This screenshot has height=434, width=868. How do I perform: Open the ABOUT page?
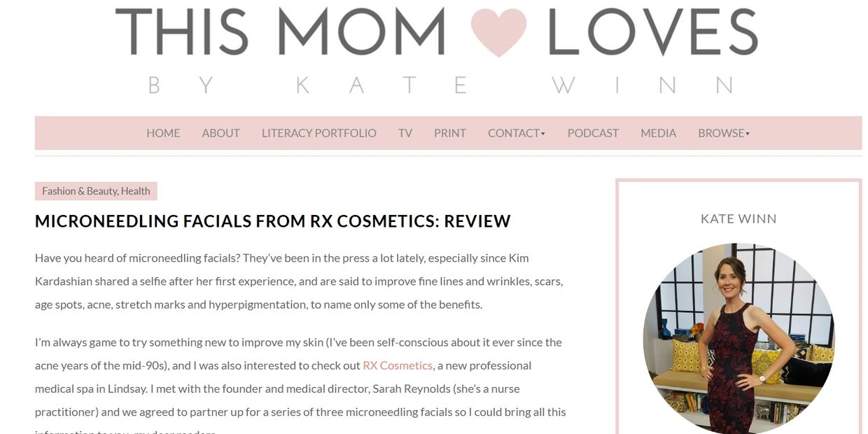click(220, 133)
